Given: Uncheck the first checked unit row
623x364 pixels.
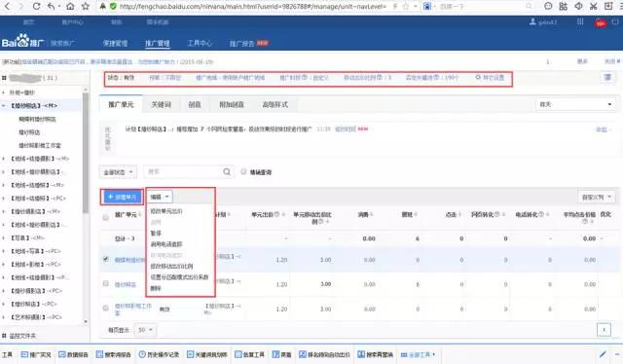Looking at the screenshot, I should pyautogui.click(x=105, y=259).
